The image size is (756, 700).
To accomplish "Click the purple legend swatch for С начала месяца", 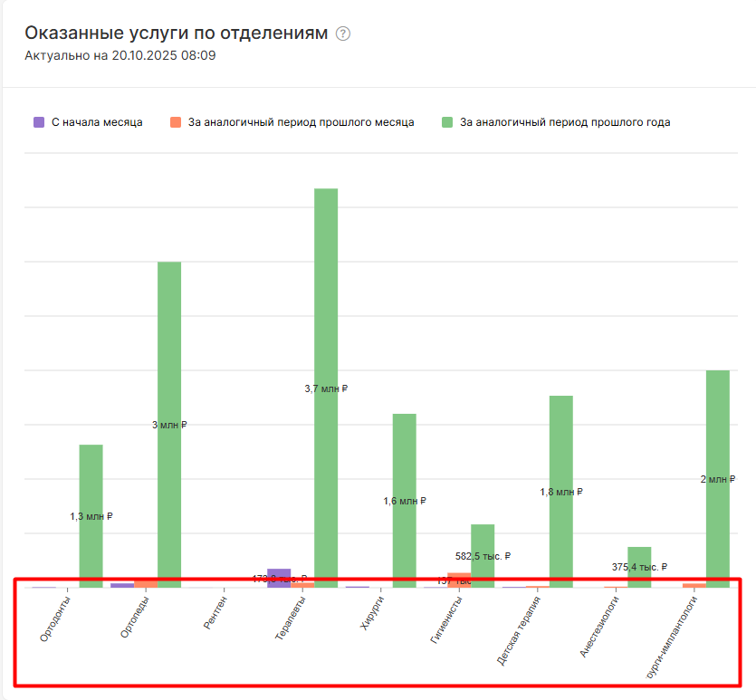I will (x=39, y=122).
